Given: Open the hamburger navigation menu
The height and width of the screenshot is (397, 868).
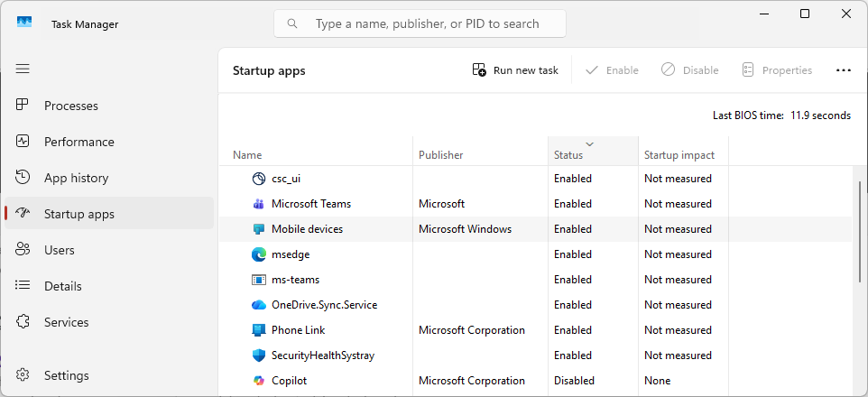Looking at the screenshot, I should point(23,69).
